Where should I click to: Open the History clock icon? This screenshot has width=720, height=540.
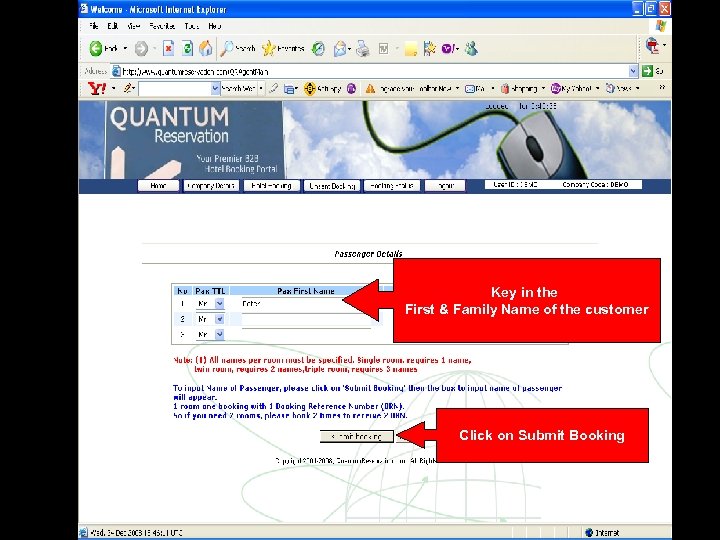318,48
